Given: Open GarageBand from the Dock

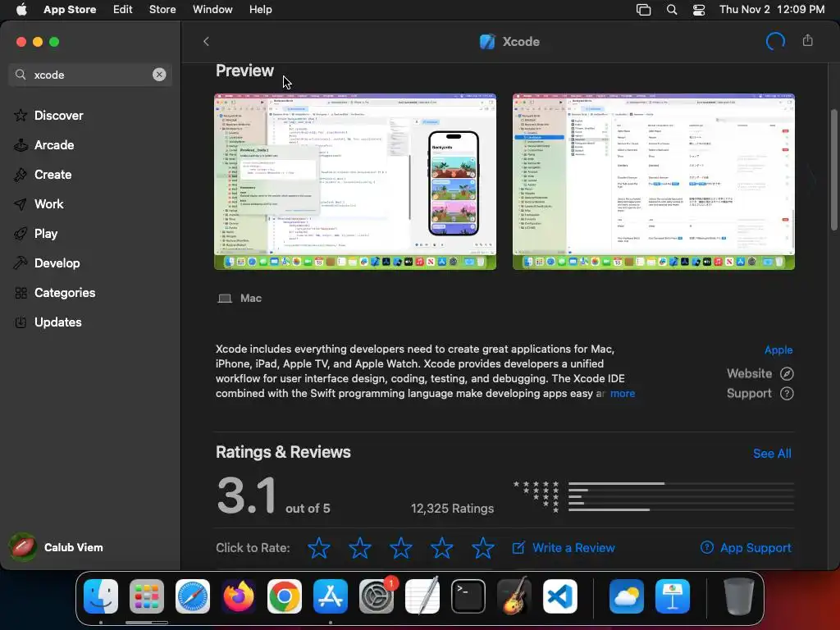Looking at the screenshot, I should coord(514,596).
